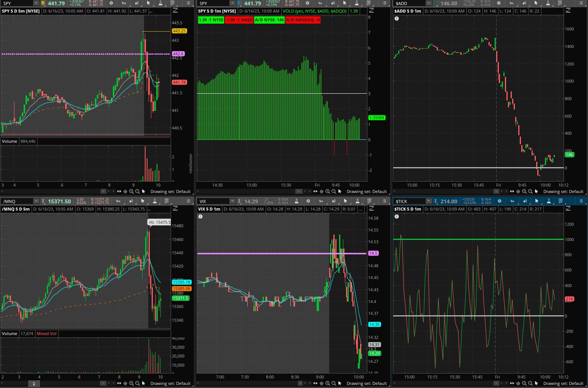The height and width of the screenshot is (388, 588).
Task: Toggle the yellow link number on SPY 5m
Action: coord(43,3)
